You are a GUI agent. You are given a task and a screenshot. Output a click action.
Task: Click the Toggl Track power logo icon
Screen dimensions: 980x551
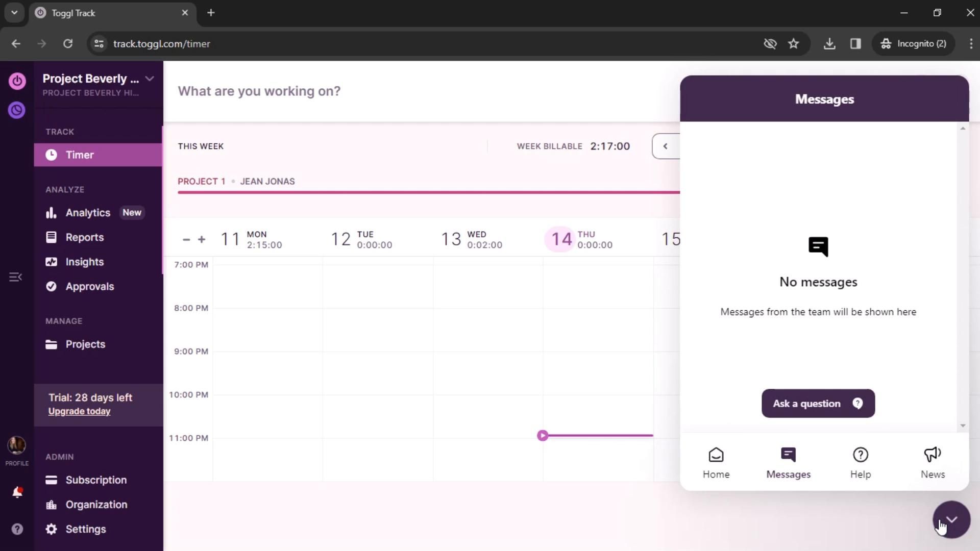coord(17,81)
